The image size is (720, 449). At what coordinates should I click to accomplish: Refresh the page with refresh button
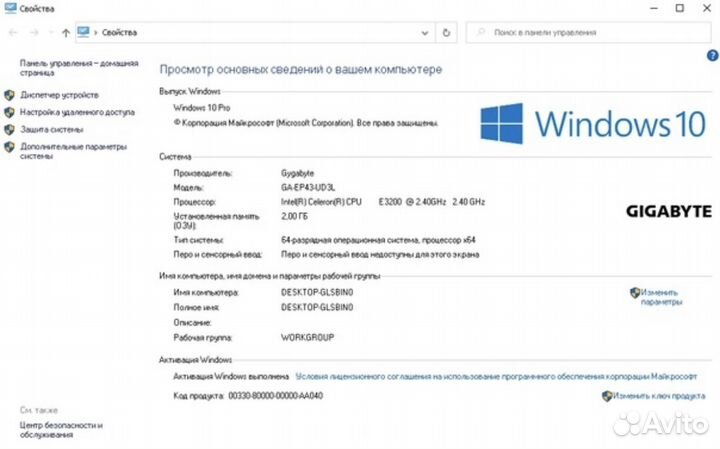[446, 33]
